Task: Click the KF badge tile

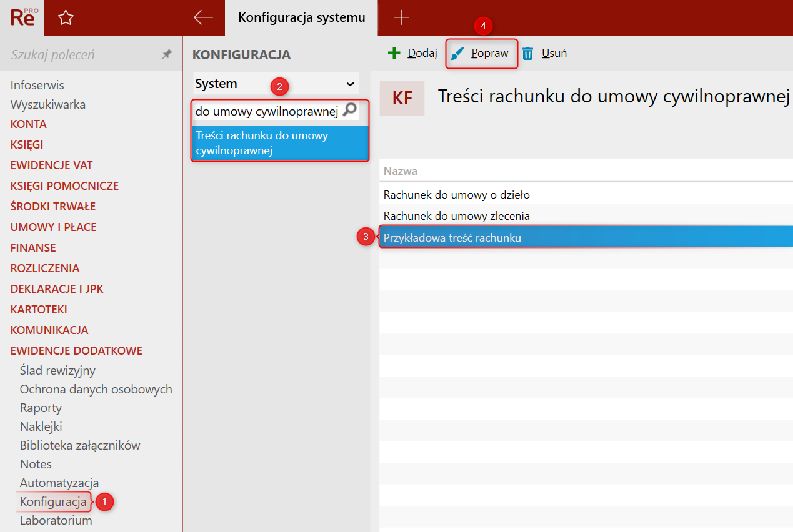Action: point(402,98)
